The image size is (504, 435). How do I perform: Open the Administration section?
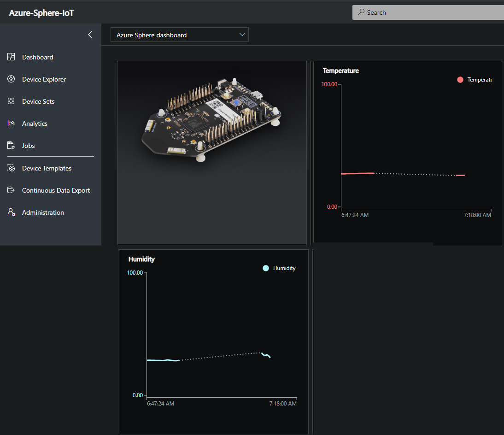pyautogui.click(x=43, y=212)
